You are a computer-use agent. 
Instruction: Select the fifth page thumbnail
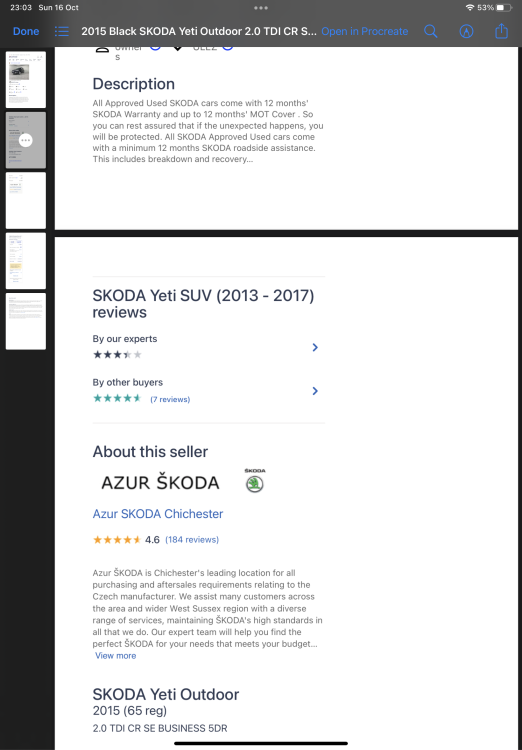pyautogui.click(x=26, y=321)
